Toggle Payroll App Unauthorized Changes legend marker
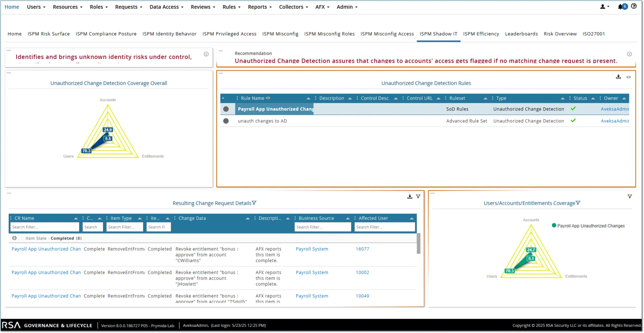 554,226
